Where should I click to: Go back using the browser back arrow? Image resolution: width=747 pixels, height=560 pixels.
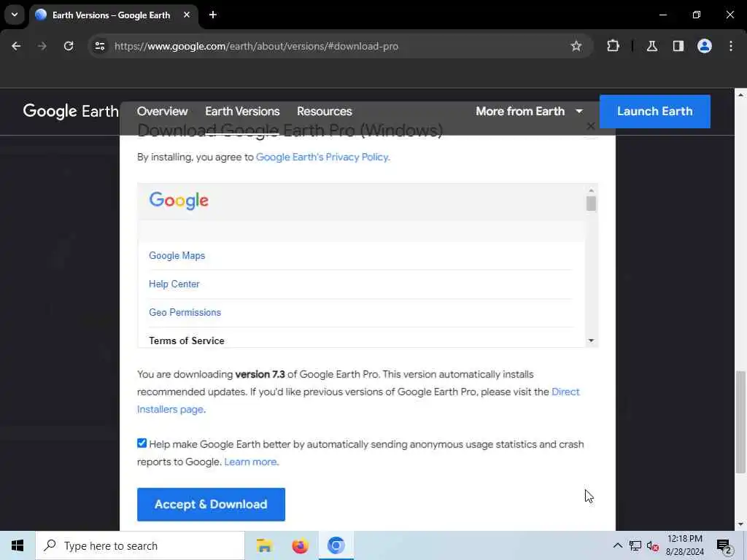[x=16, y=46]
